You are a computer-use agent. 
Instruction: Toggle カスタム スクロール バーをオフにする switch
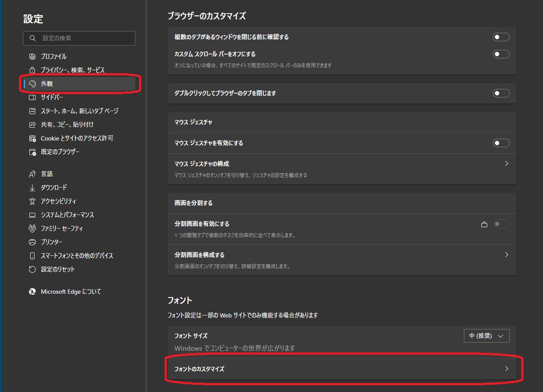tap(501, 54)
